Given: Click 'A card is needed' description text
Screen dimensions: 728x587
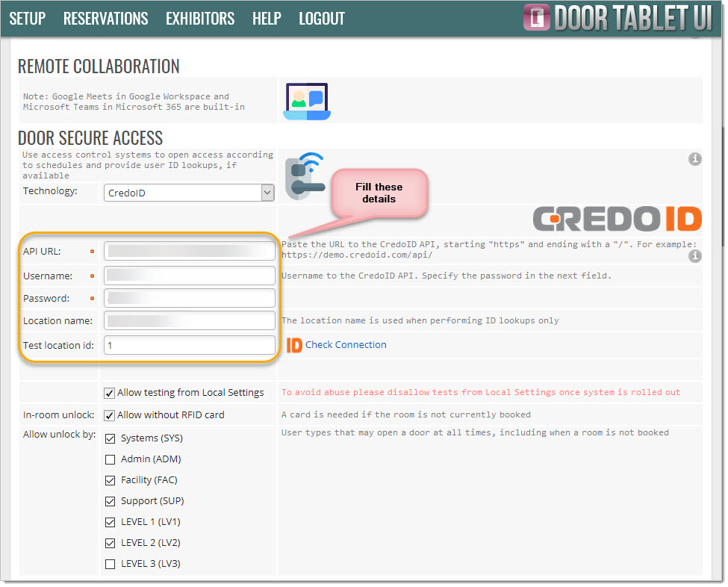Looking at the screenshot, I should tap(405, 414).
